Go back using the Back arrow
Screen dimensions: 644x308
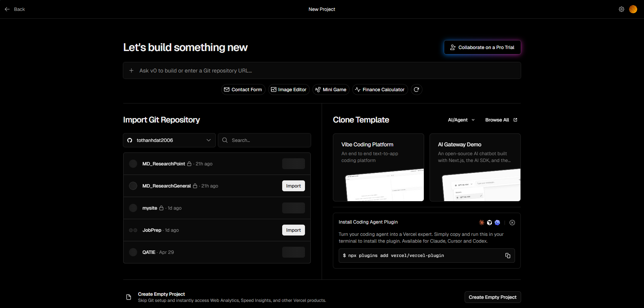pyautogui.click(x=15, y=9)
